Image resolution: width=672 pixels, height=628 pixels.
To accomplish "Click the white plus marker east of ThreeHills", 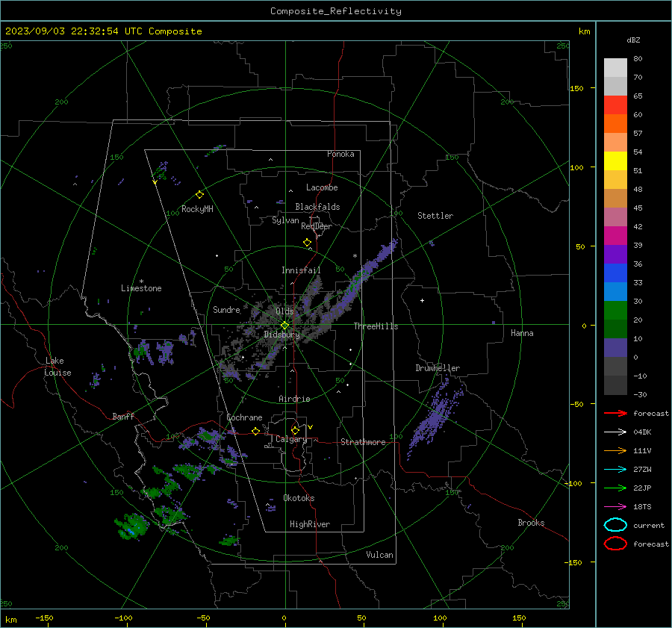I will click(422, 300).
